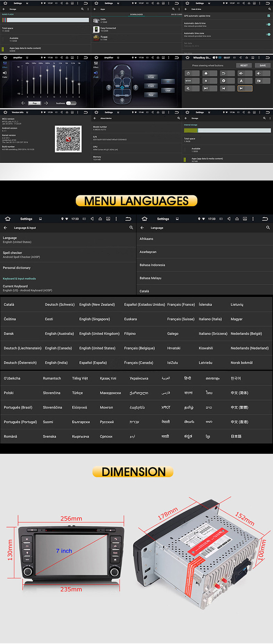273x644 pixels.
Task: Select navigation arrow key in Wheelkey Study screen
Action: (245, 81)
